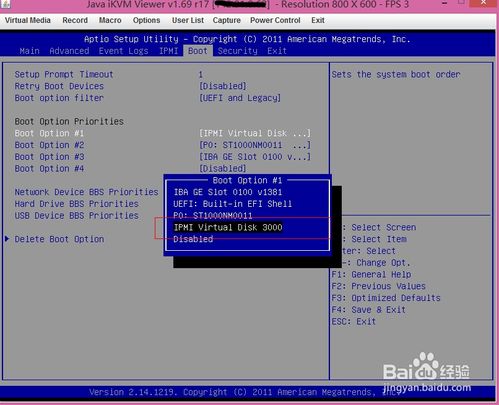
Task: Click the Boot Option #4 Disabled value
Action: pos(223,169)
